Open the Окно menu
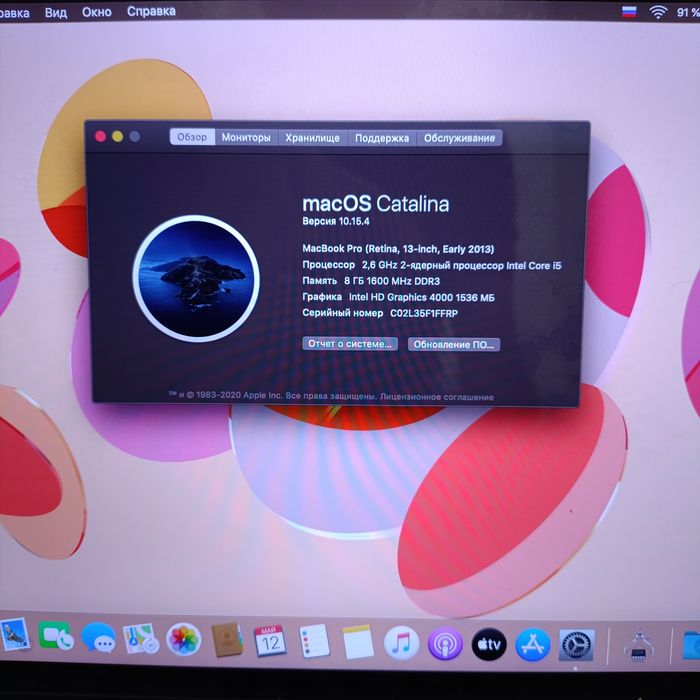This screenshot has height=700, width=700. [x=96, y=12]
